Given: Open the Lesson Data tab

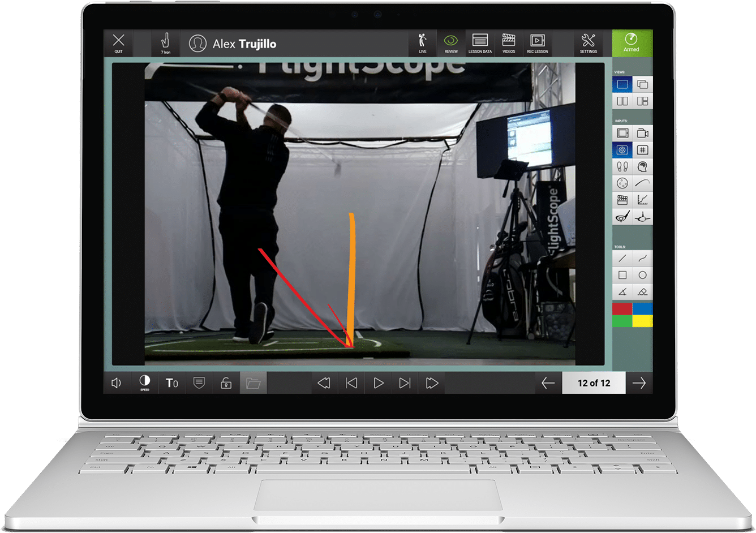Looking at the screenshot, I should tap(480, 43).
